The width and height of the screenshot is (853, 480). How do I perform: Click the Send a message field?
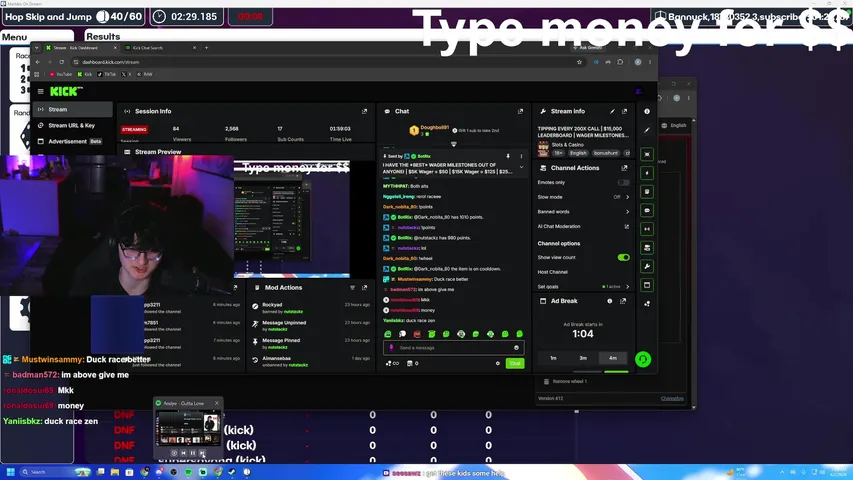[453, 348]
